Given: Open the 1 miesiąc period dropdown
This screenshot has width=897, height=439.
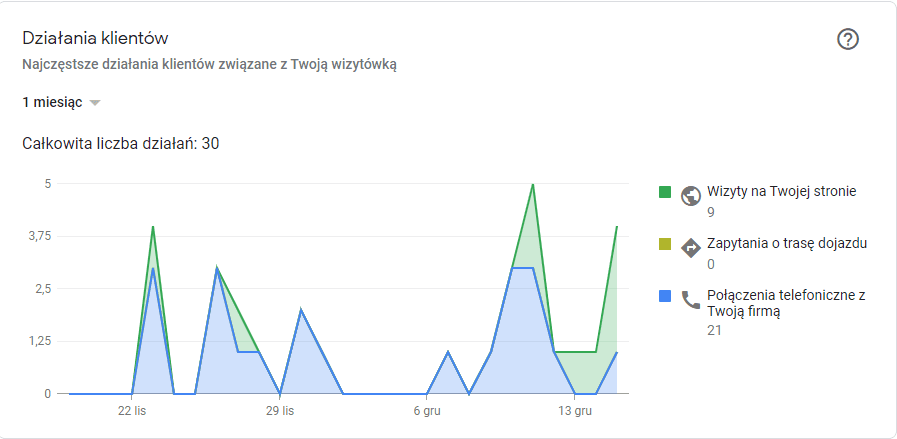Looking at the screenshot, I should 62,102.
